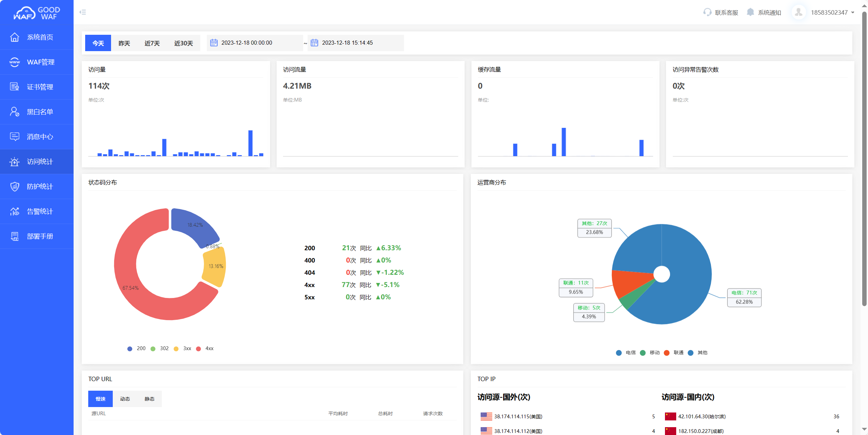Select the 动态 tab in TOP URL

[x=125, y=399]
